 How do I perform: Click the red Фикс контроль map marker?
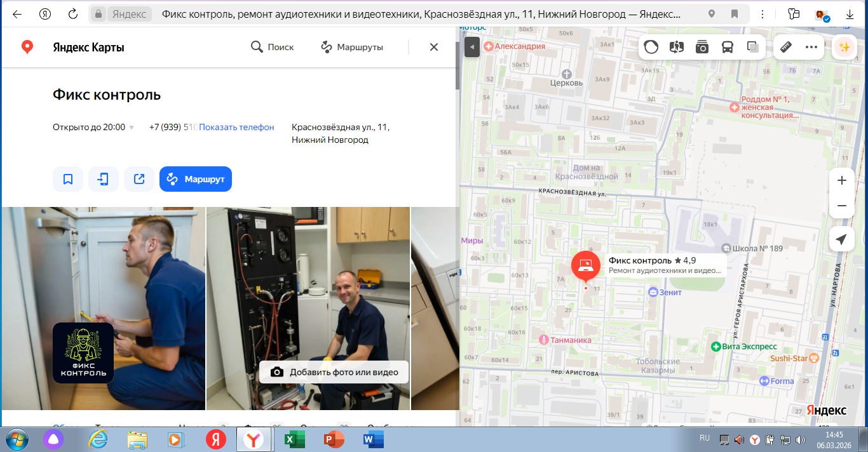click(586, 266)
